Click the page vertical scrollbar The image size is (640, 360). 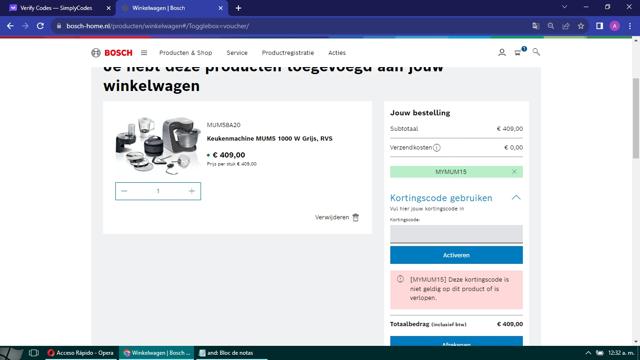point(636,118)
